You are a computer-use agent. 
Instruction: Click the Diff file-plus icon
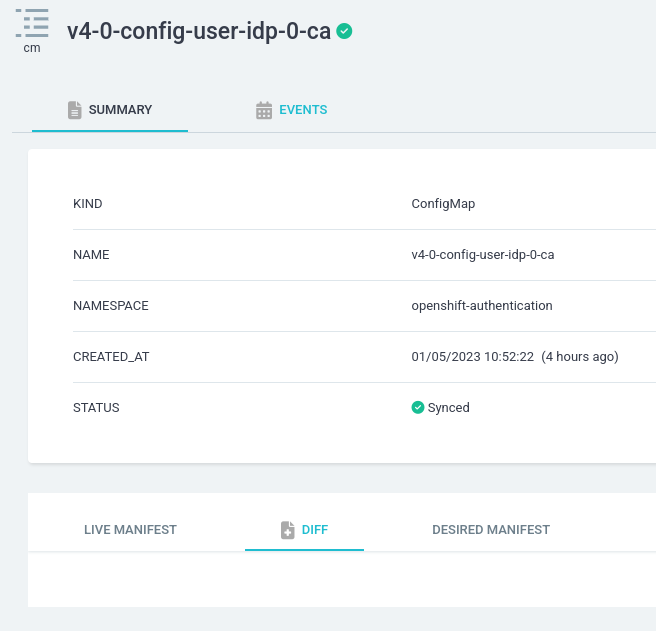287,530
